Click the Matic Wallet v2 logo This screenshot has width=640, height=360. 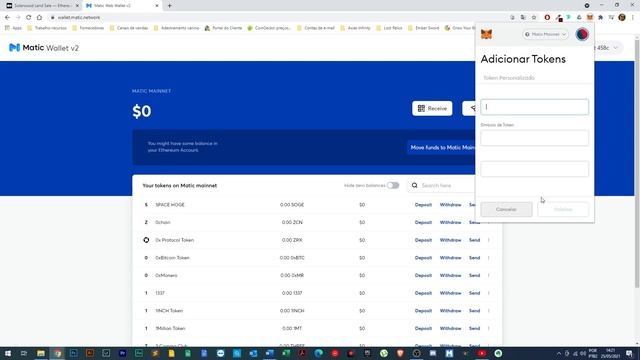pos(44,48)
